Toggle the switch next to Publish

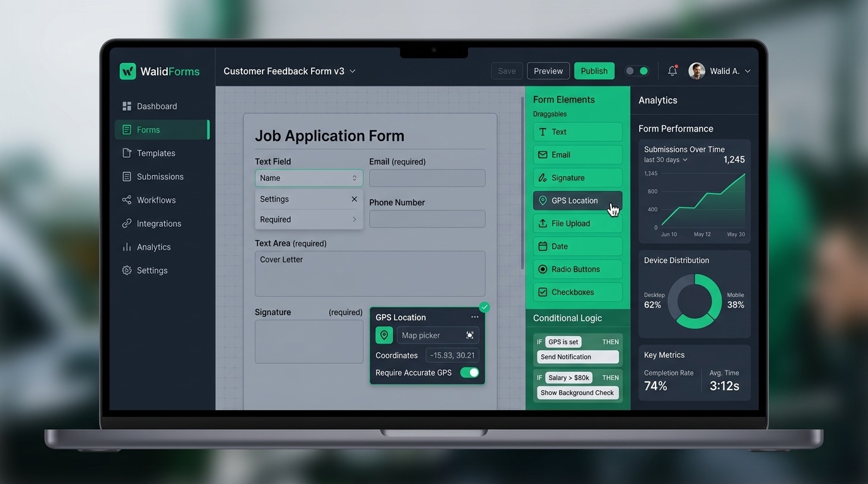636,71
